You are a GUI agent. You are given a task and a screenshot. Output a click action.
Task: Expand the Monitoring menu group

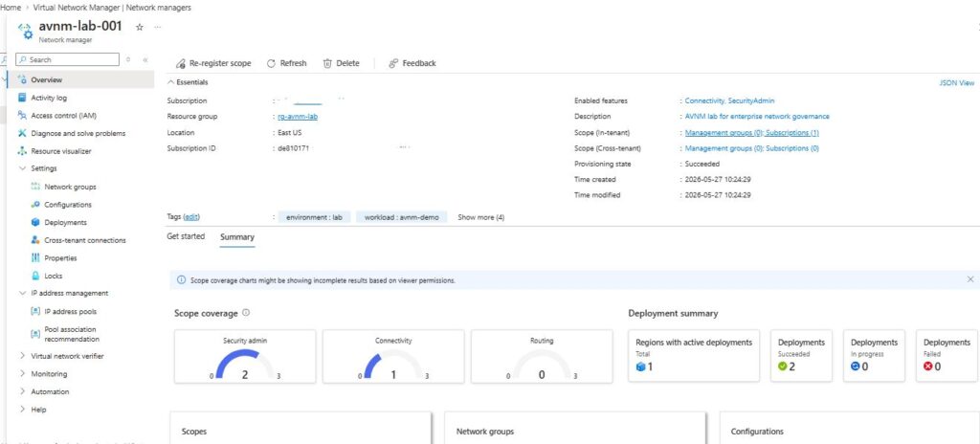pos(23,374)
